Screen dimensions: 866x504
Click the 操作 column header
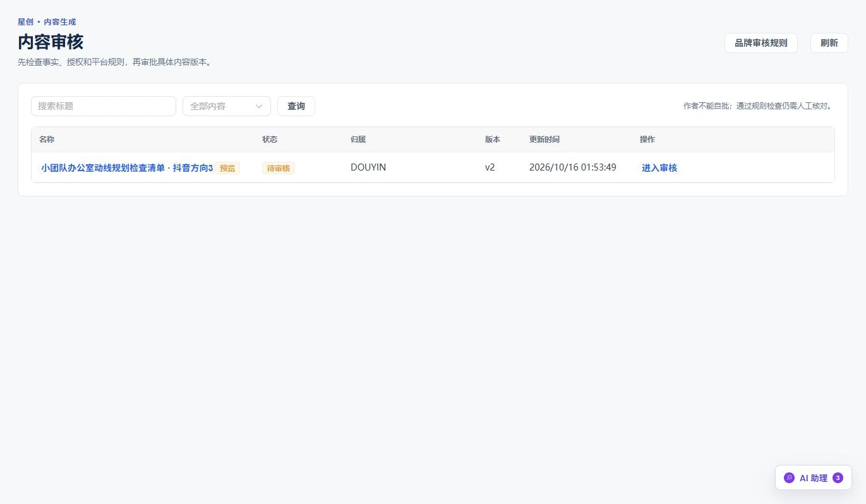tap(647, 140)
